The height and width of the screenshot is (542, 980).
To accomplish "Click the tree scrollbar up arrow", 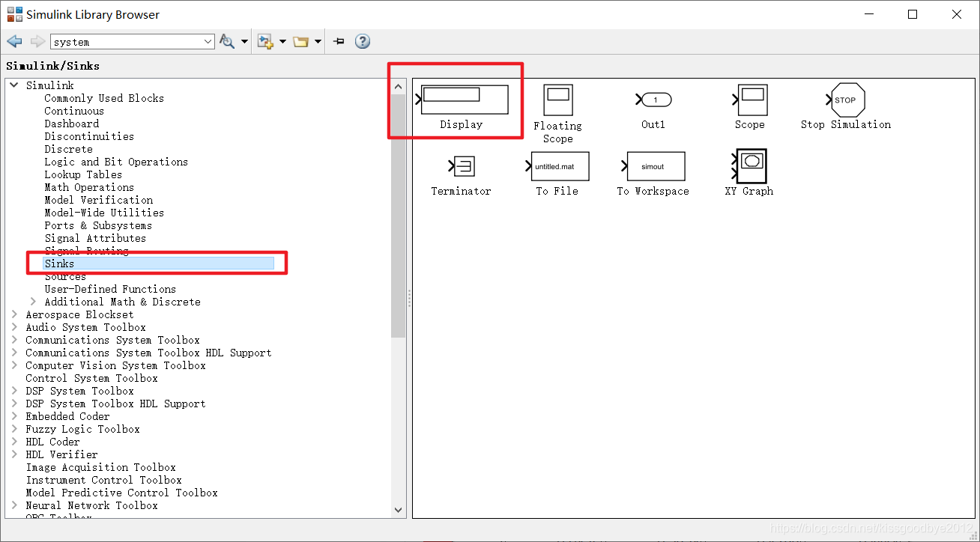I will pyautogui.click(x=398, y=86).
